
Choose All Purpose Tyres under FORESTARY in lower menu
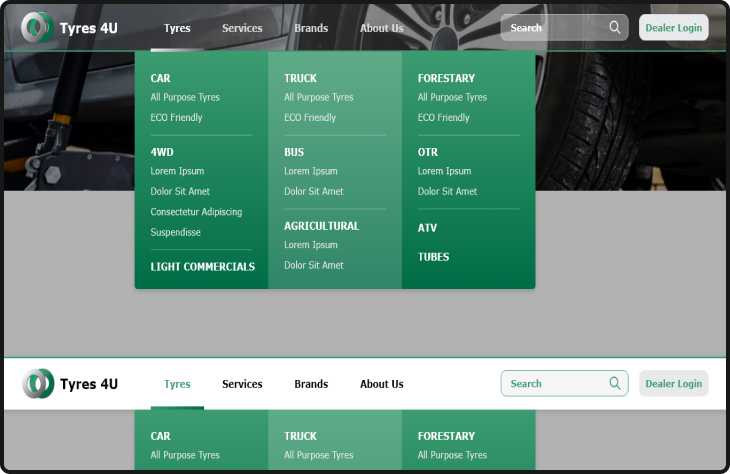452,455
